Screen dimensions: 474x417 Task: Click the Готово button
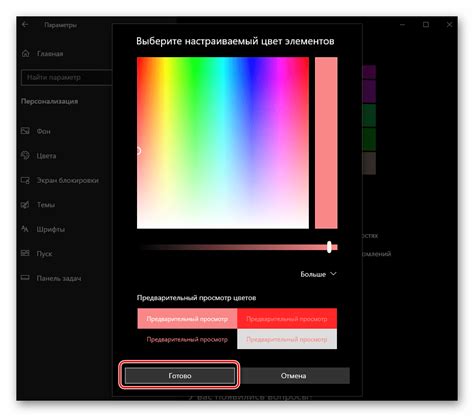tap(180, 376)
